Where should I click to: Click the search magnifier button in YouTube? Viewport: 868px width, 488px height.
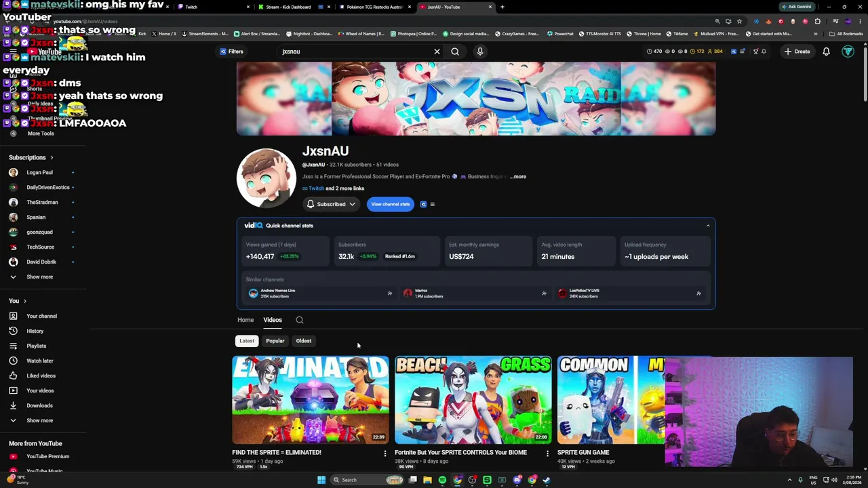[455, 52]
